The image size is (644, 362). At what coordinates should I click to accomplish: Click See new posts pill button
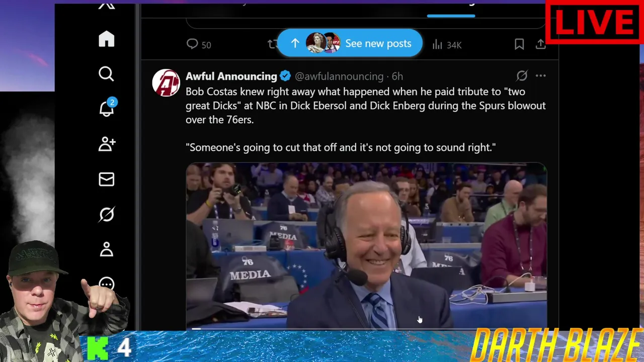point(350,43)
